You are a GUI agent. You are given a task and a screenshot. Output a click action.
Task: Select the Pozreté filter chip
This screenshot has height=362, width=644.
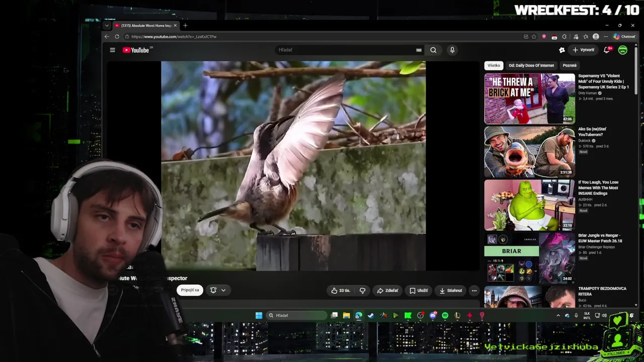[570, 65]
